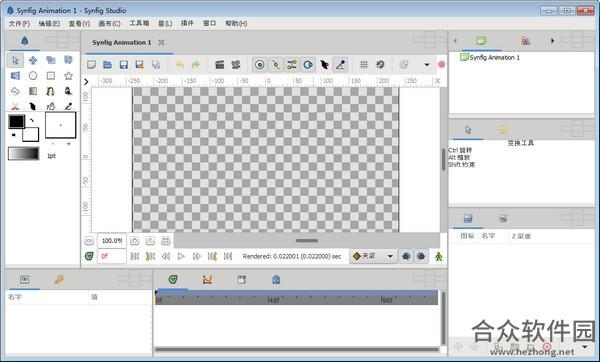
Task: Select the Transform tool in toolbox
Action: pos(15,60)
